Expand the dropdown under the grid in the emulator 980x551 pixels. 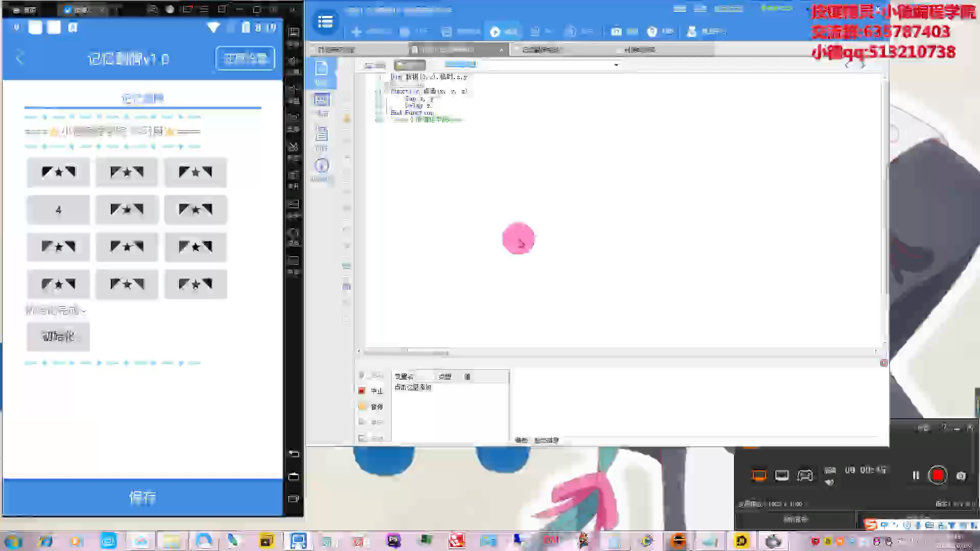point(56,310)
